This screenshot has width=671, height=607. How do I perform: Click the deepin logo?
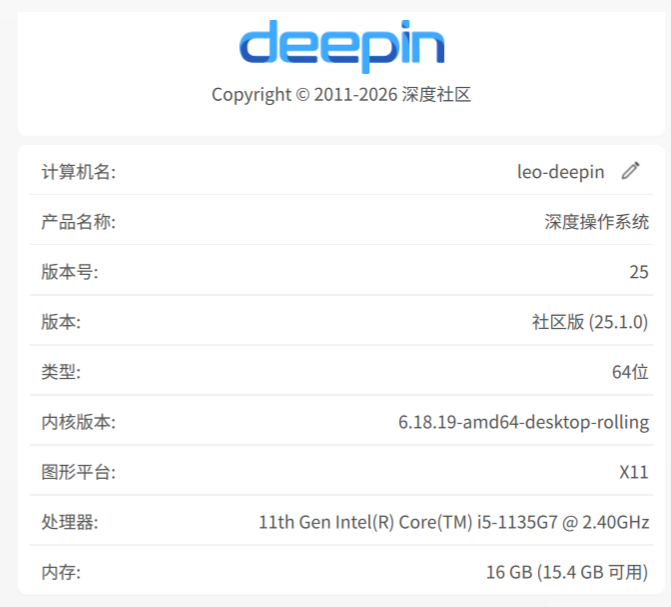341,47
